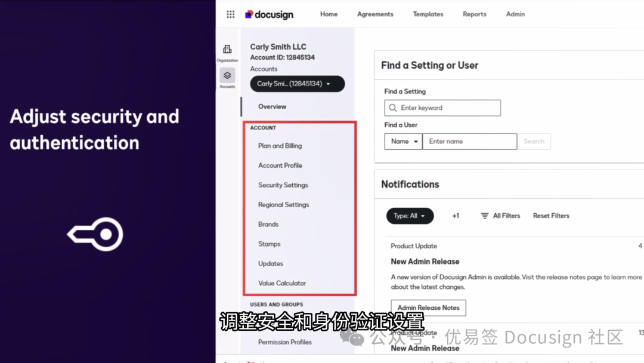This screenshot has width=644, height=363.
Task: Click Admin Release Notes button
Action: 428,307
